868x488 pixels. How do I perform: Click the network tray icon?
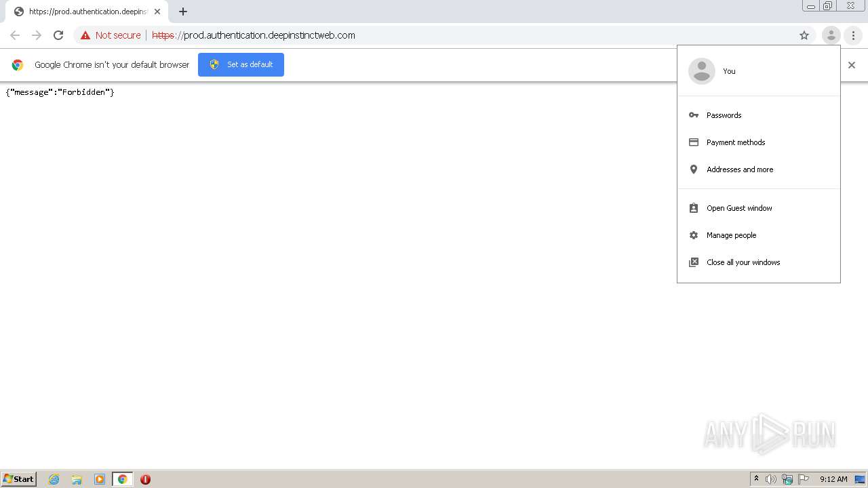coord(787,479)
